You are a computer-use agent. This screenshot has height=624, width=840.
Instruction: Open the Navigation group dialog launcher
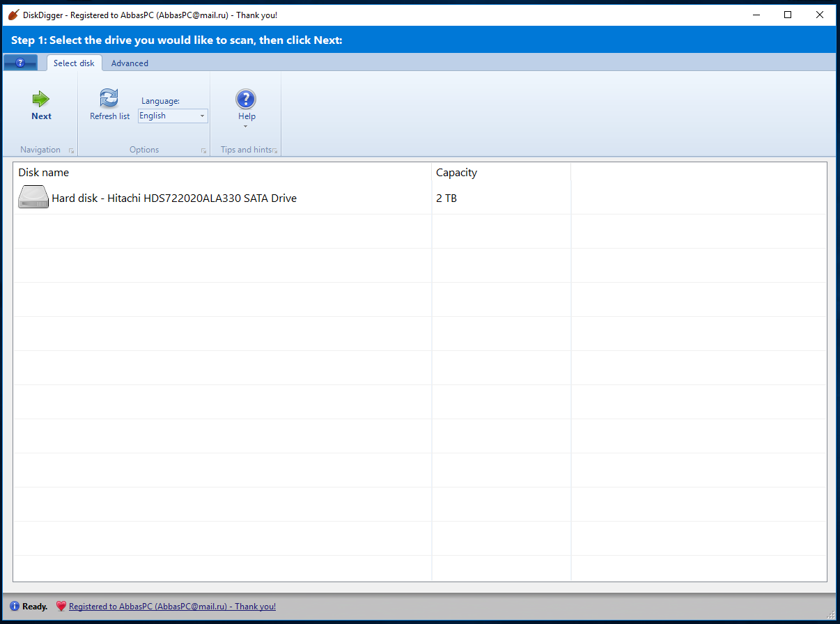[x=71, y=150]
